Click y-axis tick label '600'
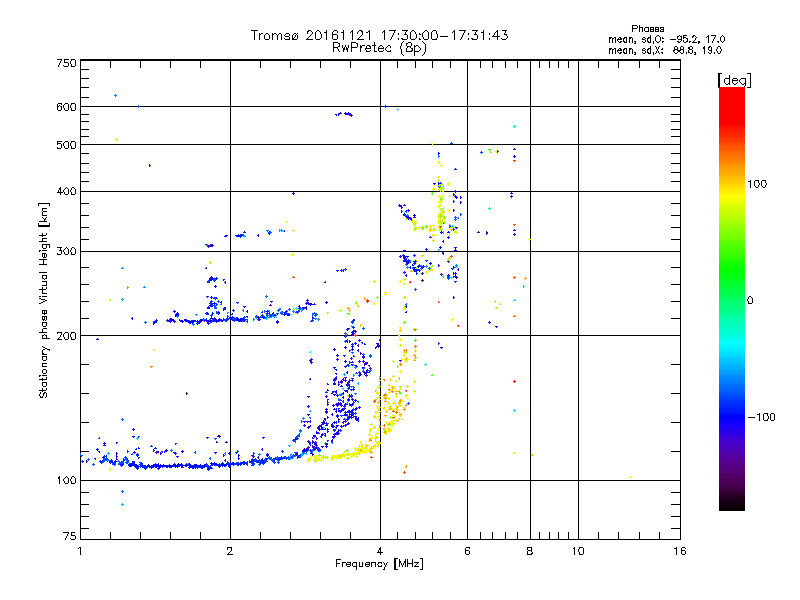The height and width of the screenshot is (600, 800). tap(66, 107)
